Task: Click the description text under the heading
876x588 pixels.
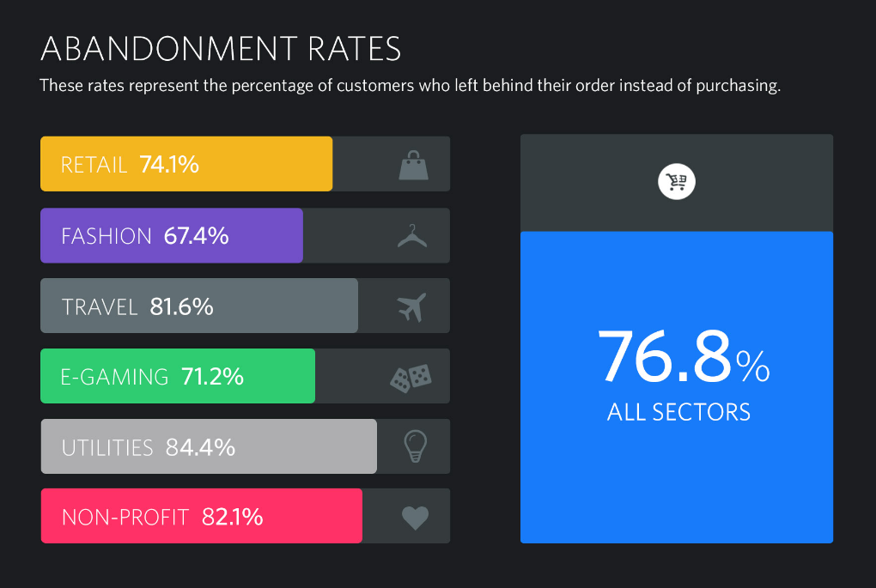Action: (410, 87)
